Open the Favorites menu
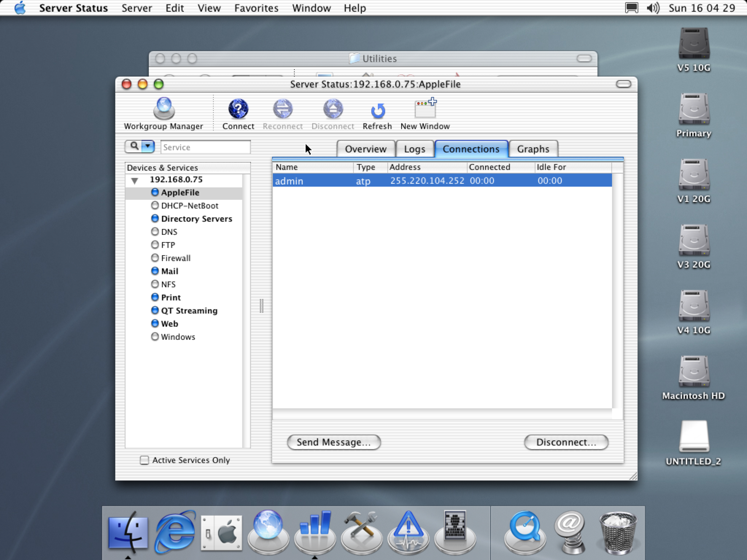The image size is (747, 560). (256, 8)
